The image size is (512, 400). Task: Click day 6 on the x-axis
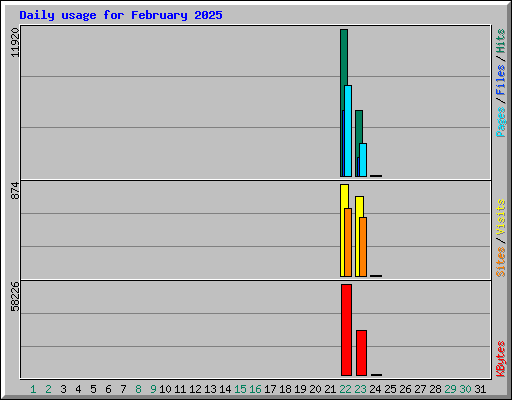click(108, 389)
